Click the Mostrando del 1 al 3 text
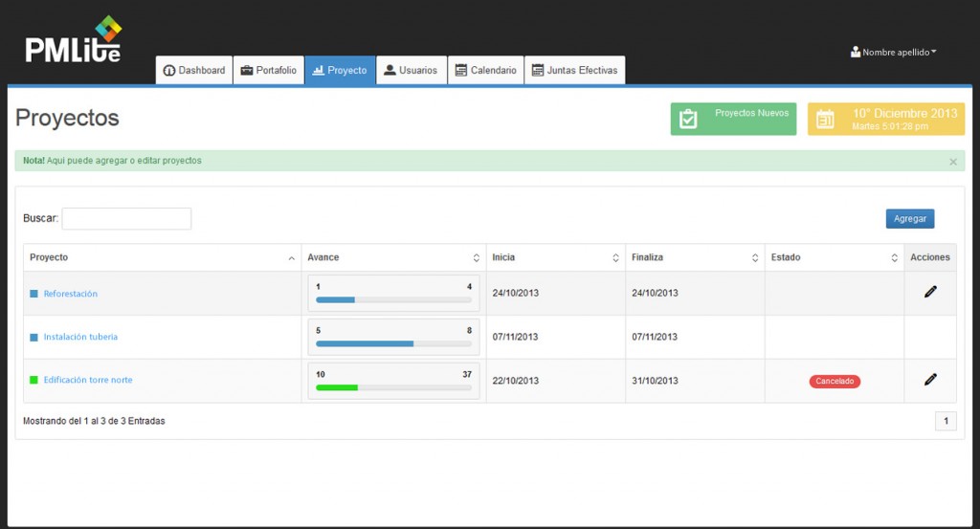The height and width of the screenshot is (529, 980). (x=94, y=421)
